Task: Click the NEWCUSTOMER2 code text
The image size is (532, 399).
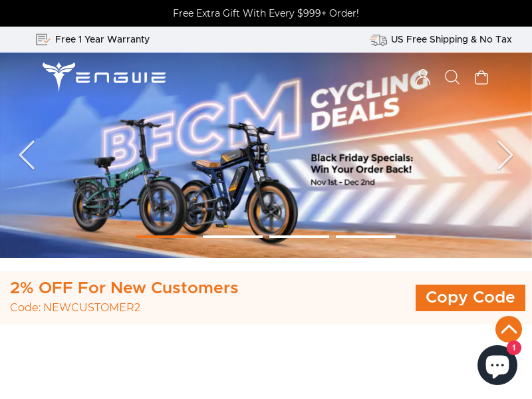Action: click(92, 307)
